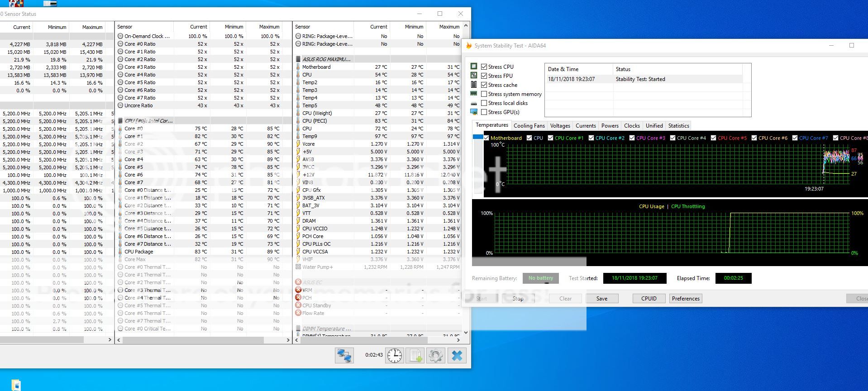Enable Stress GPU(s) checkbox
The height and width of the screenshot is (391, 868).
(x=484, y=112)
